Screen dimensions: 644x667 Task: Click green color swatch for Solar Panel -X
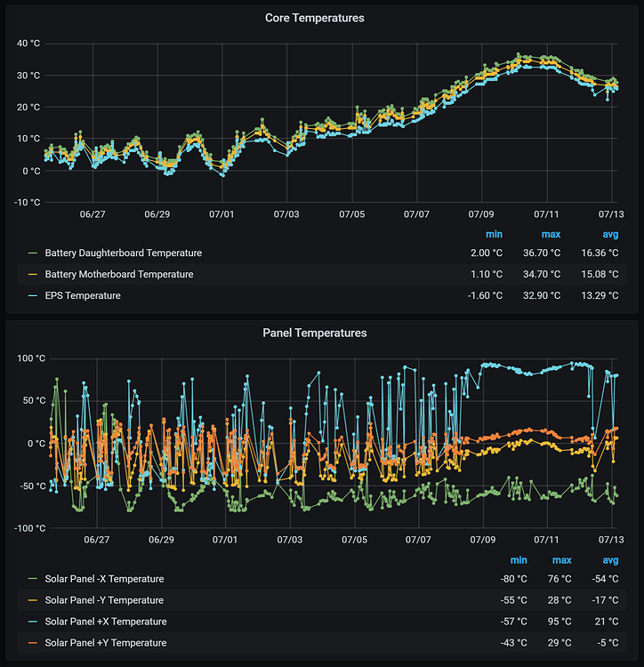(x=32, y=579)
